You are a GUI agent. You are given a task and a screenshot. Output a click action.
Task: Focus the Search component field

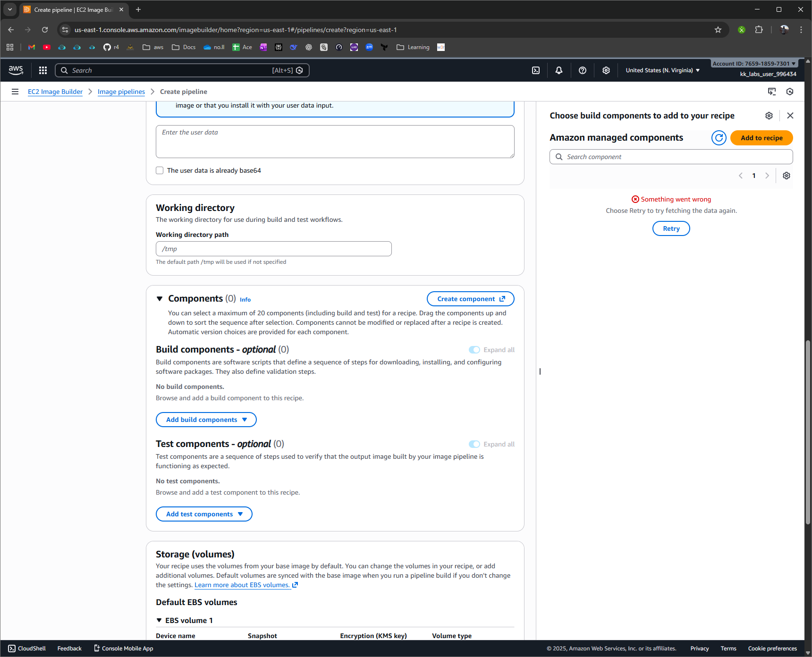click(671, 157)
